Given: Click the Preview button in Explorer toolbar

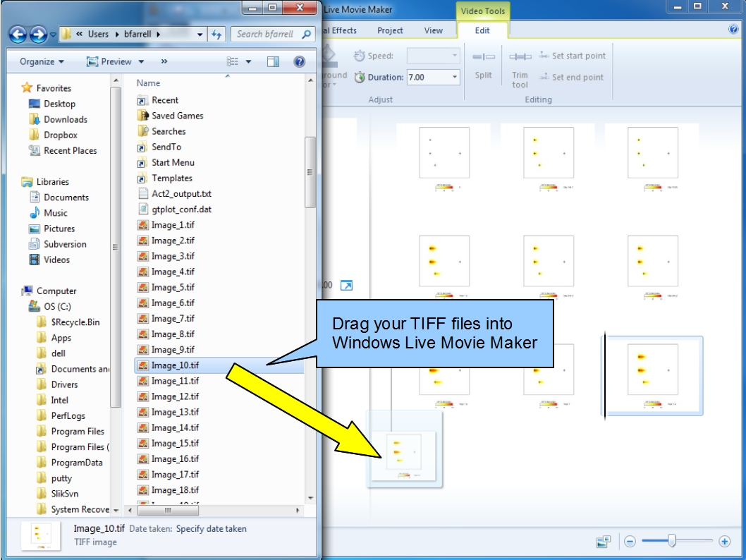Looking at the screenshot, I should click(x=109, y=61).
